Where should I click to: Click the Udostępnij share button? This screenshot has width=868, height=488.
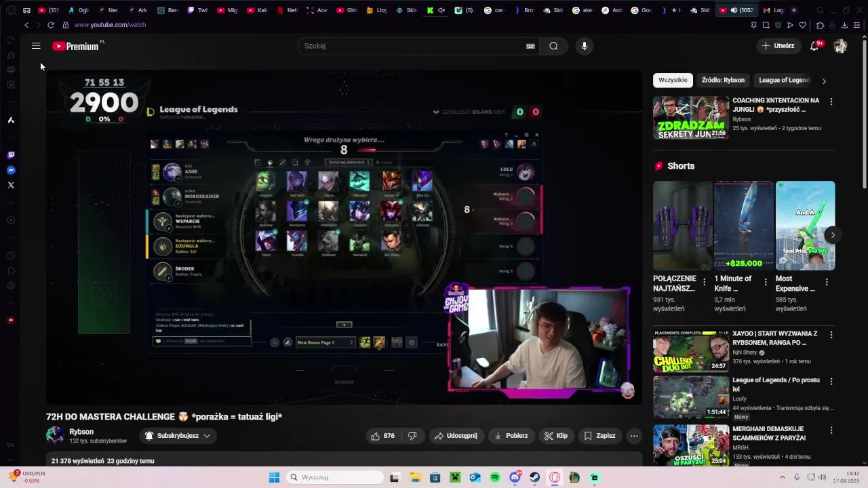click(456, 436)
